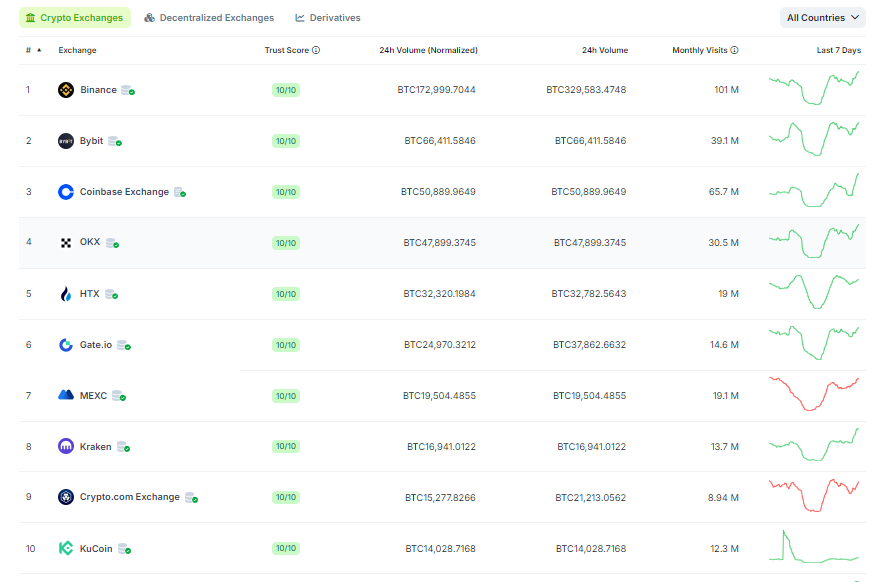Click the value BTC21,213.0562
The width and height of the screenshot is (877, 582).
(x=591, y=498)
